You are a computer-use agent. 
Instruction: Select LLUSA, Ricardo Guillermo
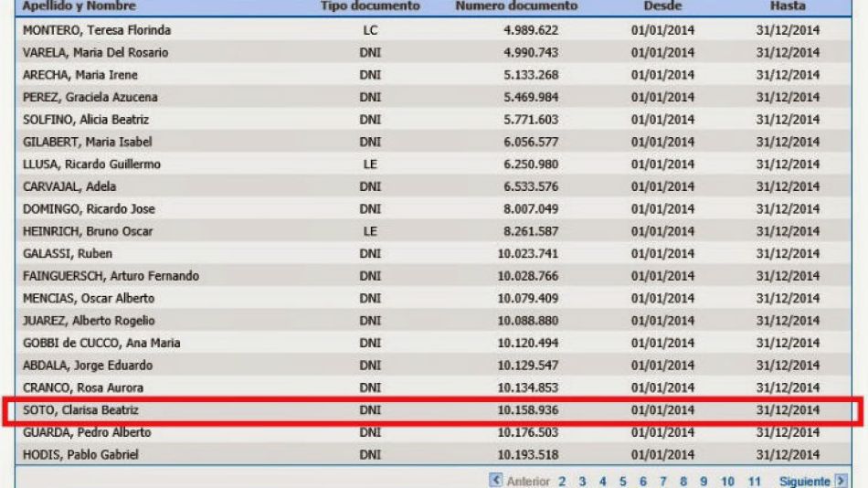point(92,164)
